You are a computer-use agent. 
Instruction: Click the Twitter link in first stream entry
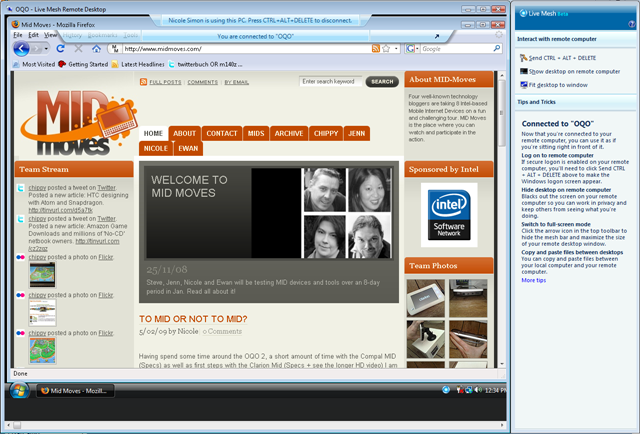click(107, 188)
